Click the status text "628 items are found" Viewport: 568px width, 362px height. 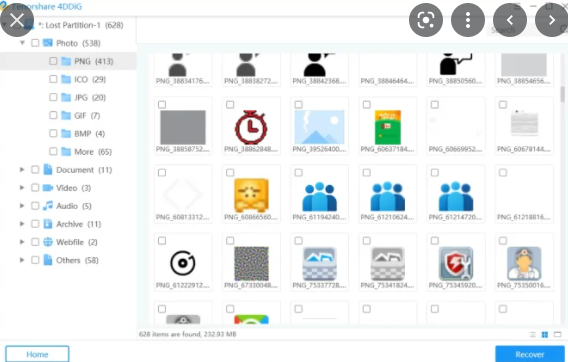[169, 334]
